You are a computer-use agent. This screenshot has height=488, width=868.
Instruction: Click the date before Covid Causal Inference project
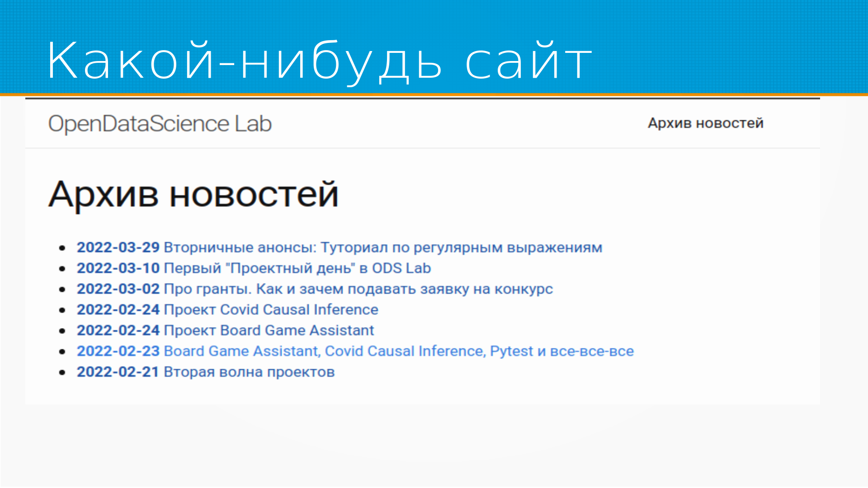pos(118,310)
